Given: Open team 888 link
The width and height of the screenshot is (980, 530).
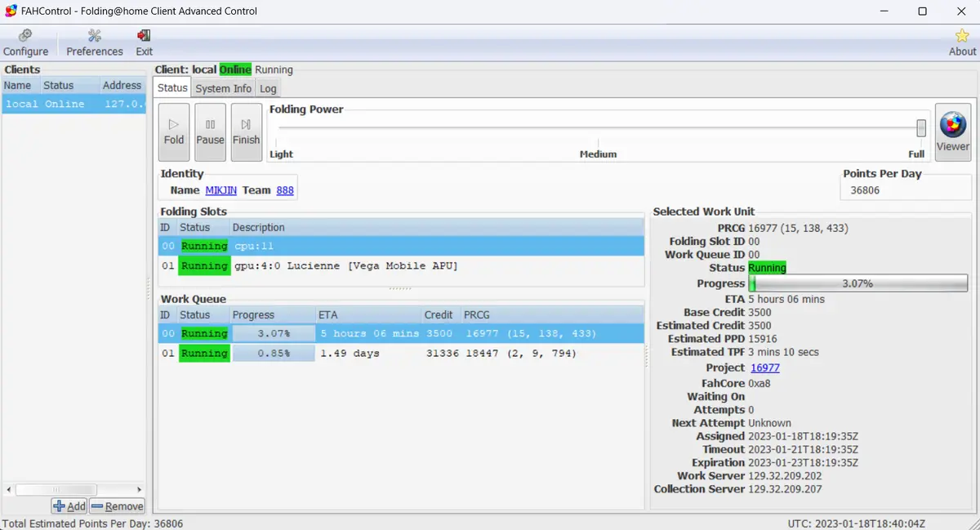Looking at the screenshot, I should 285,190.
